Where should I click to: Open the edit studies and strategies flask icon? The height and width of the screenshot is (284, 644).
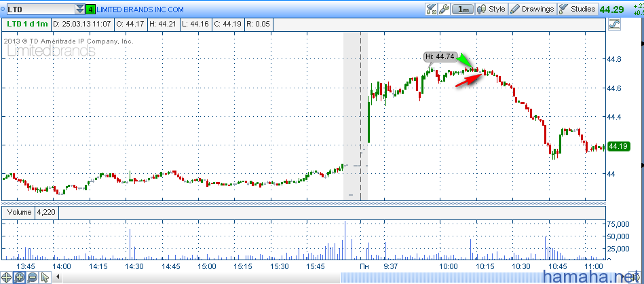pyautogui.click(x=431, y=9)
